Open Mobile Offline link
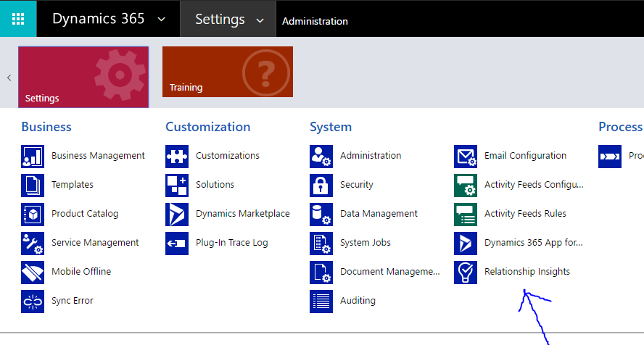This screenshot has width=644, height=345. point(81,272)
